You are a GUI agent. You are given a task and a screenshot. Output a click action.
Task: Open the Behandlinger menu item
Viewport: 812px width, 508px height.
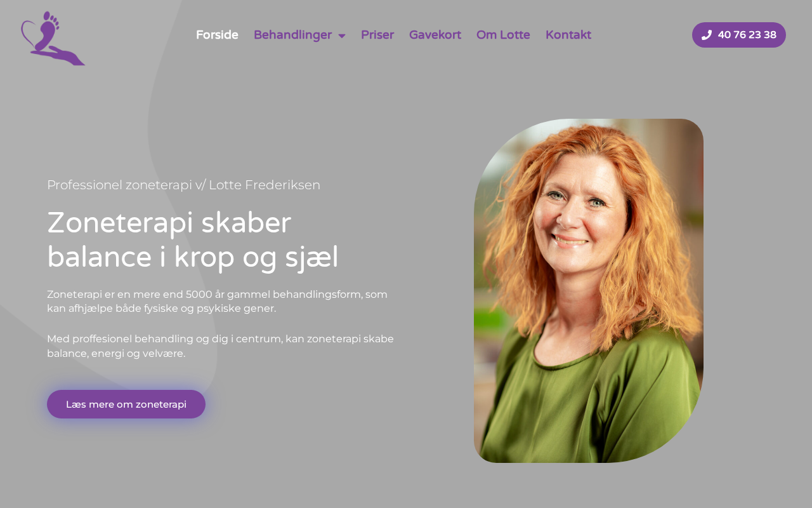click(x=292, y=35)
